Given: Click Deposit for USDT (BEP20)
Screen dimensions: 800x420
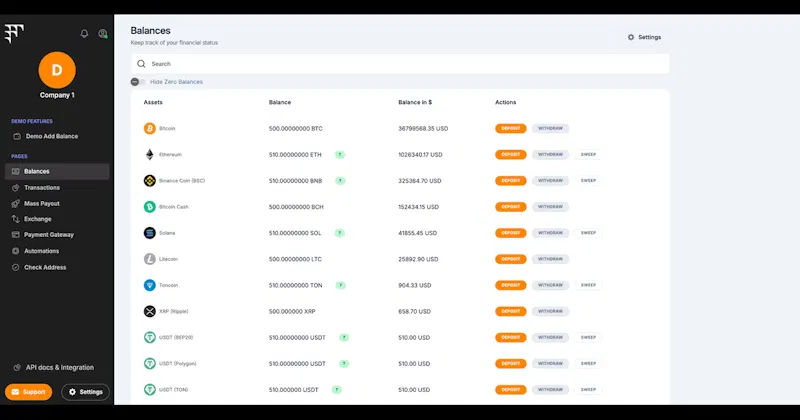Looking at the screenshot, I should [511, 337].
